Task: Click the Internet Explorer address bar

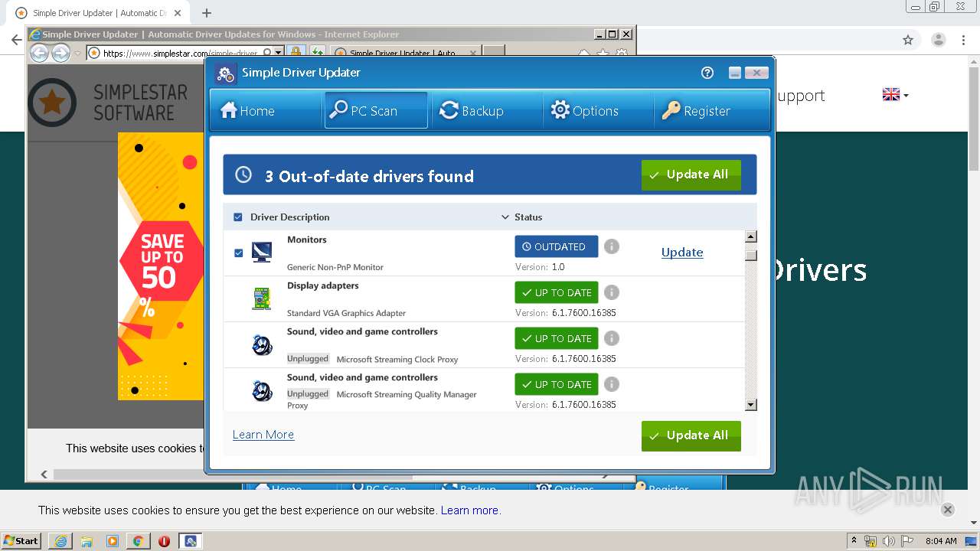Action: point(180,53)
